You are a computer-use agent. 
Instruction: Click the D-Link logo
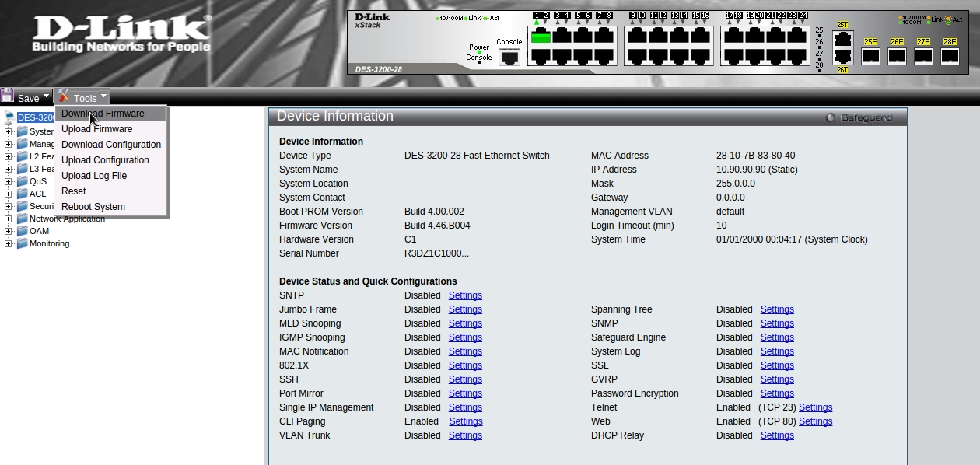point(121,34)
